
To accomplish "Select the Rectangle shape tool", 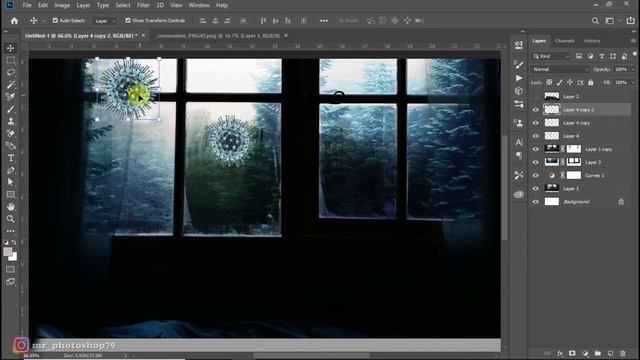I will [x=11, y=194].
